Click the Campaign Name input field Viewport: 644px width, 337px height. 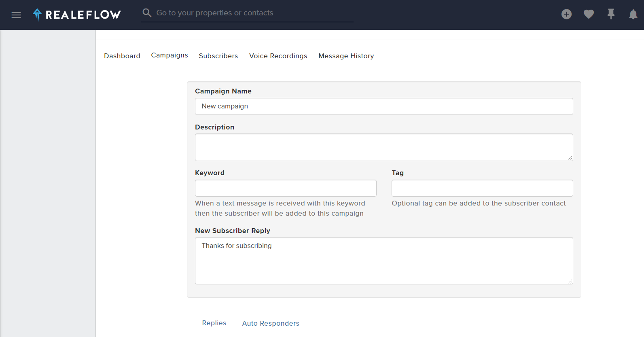click(x=384, y=106)
